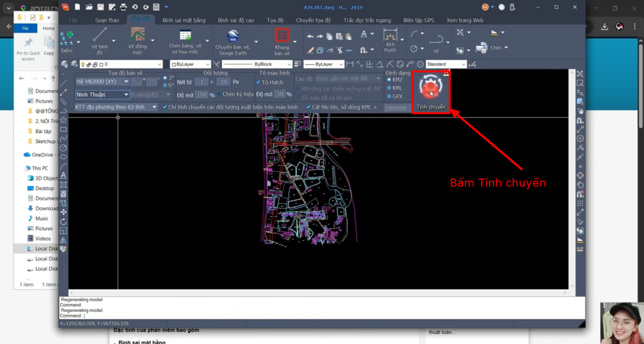Viewport: 644px width, 344px height.
Task: Toggle the Chèn ký hiệu checkbox
Action: [x=219, y=94]
